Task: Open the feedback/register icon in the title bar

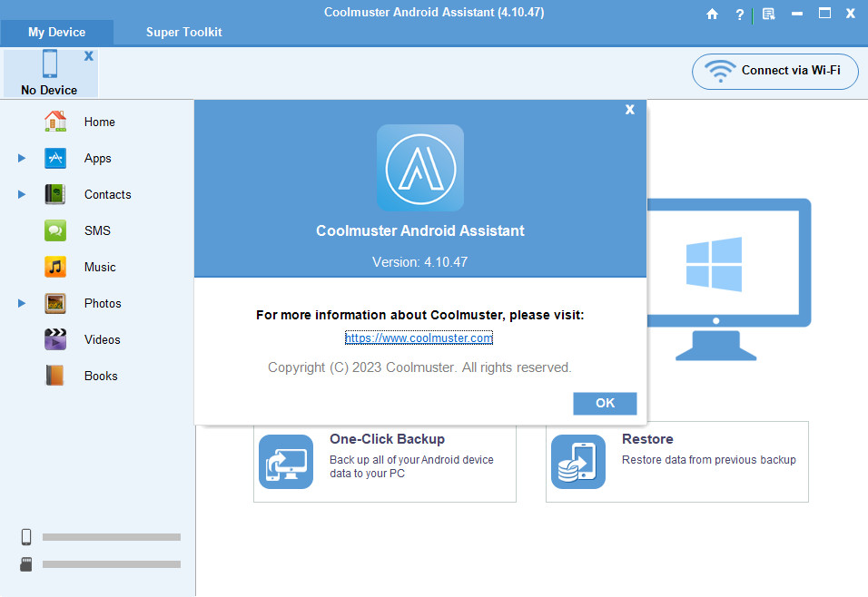Action: click(x=768, y=14)
